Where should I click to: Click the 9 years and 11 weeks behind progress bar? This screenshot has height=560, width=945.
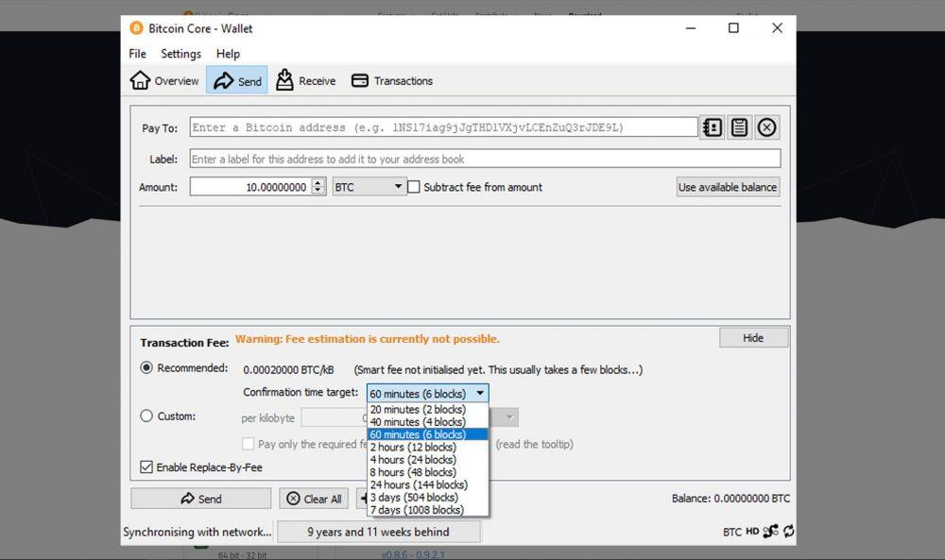(379, 532)
